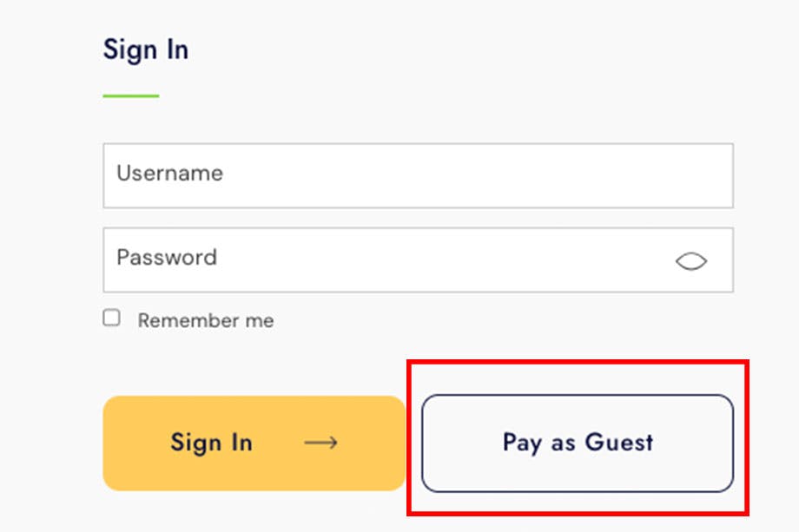
Task: Click the green underline below Sign In heading
Action: pos(130,95)
